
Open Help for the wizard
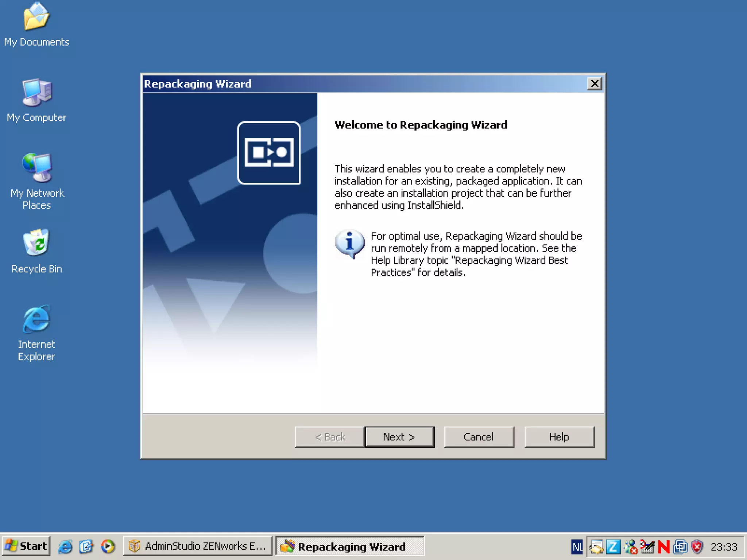[x=559, y=437]
